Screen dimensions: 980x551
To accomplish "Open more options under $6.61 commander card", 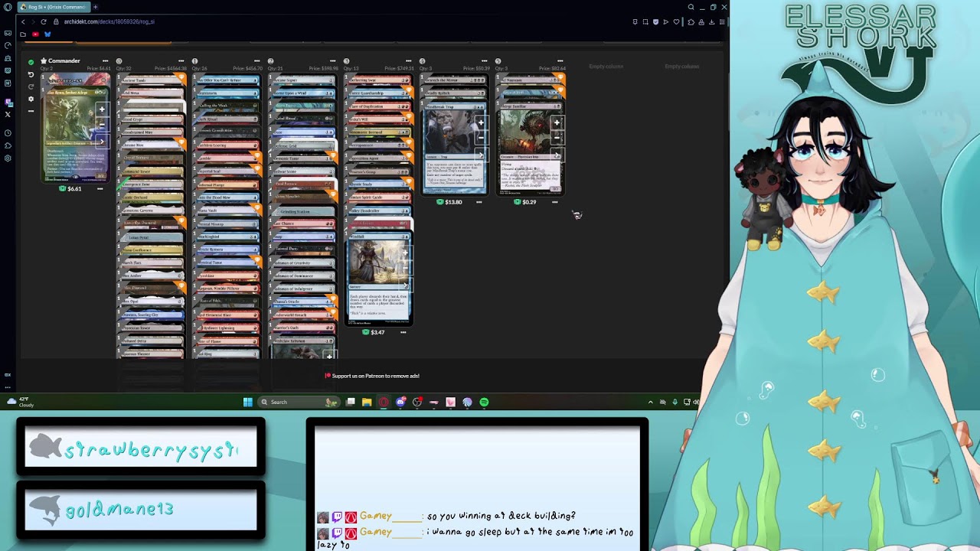I will click(100, 188).
